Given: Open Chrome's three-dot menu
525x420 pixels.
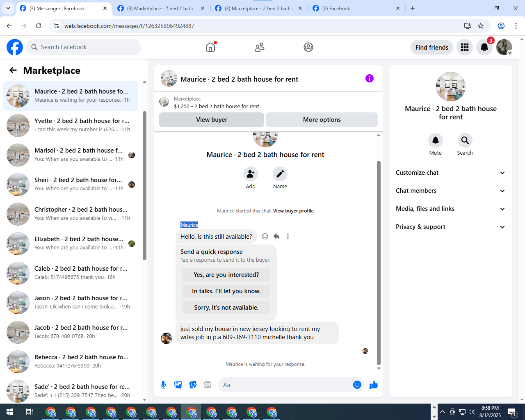Looking at the screenshot, I should click(x=516, y=26).
